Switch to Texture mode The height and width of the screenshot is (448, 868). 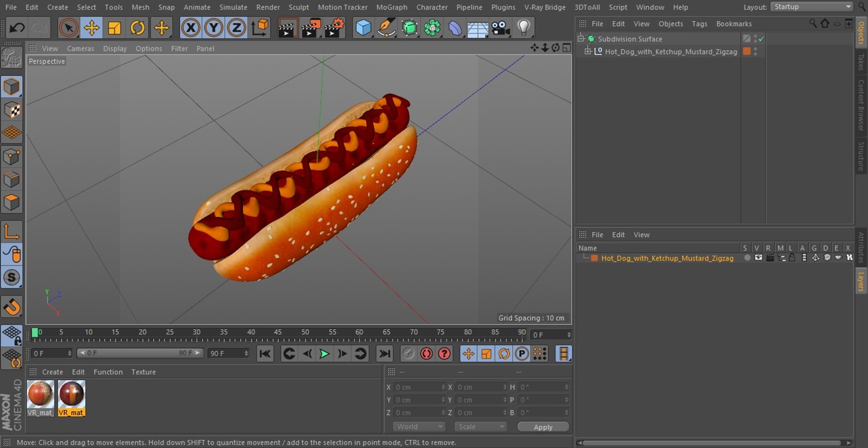point(12,110)
